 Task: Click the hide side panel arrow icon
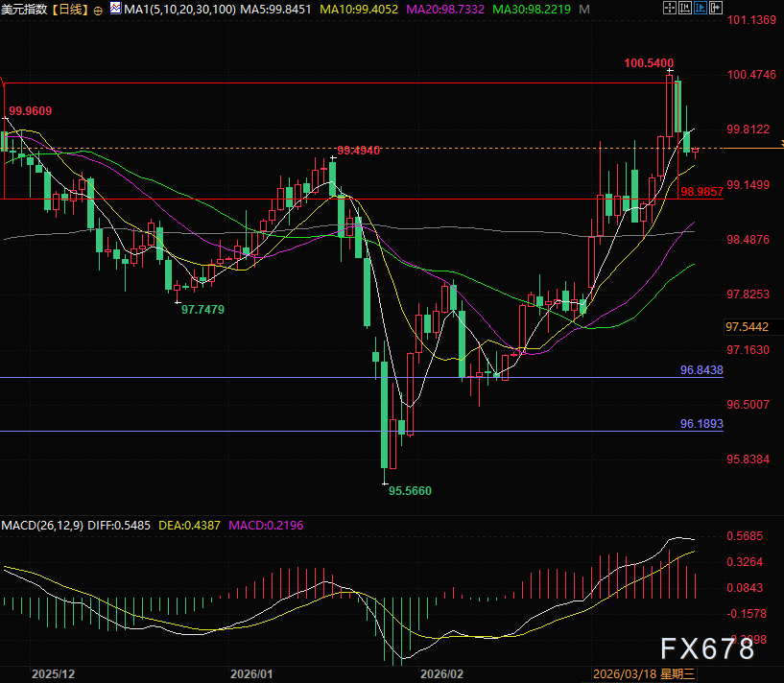coord(716,8)
